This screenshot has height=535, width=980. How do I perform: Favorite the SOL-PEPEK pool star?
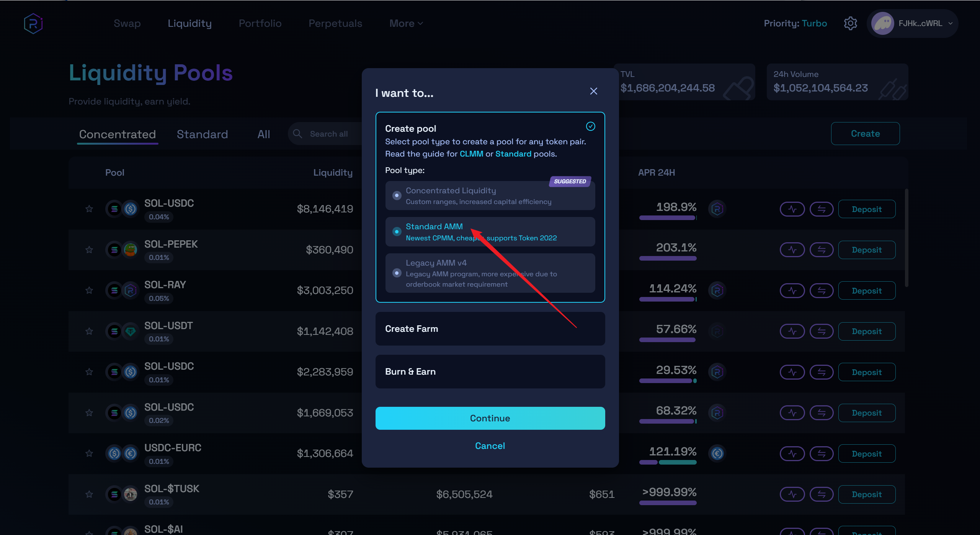89,250
